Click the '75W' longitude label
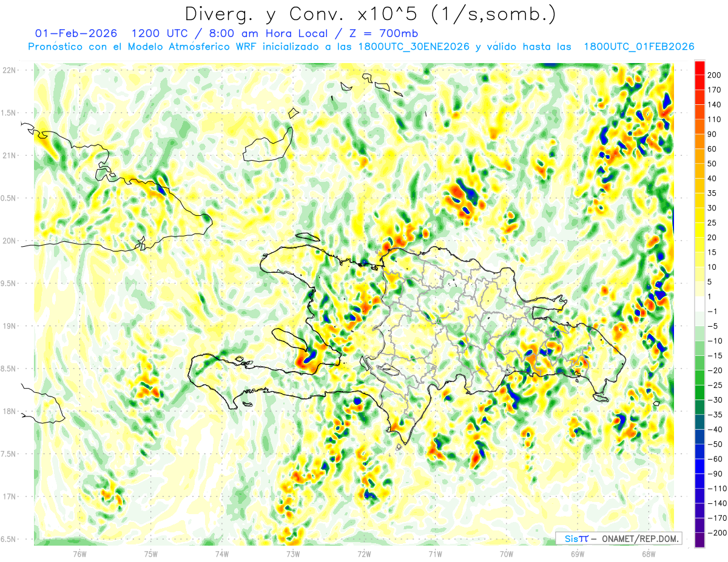This screenshot has width=728, height=562. pos(151,554)
